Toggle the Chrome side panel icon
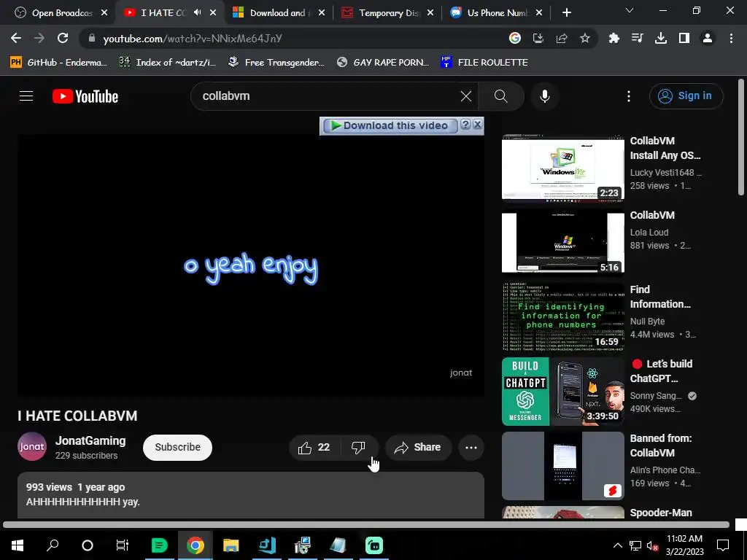Screen dimensions: 747x560 point(684,38)
